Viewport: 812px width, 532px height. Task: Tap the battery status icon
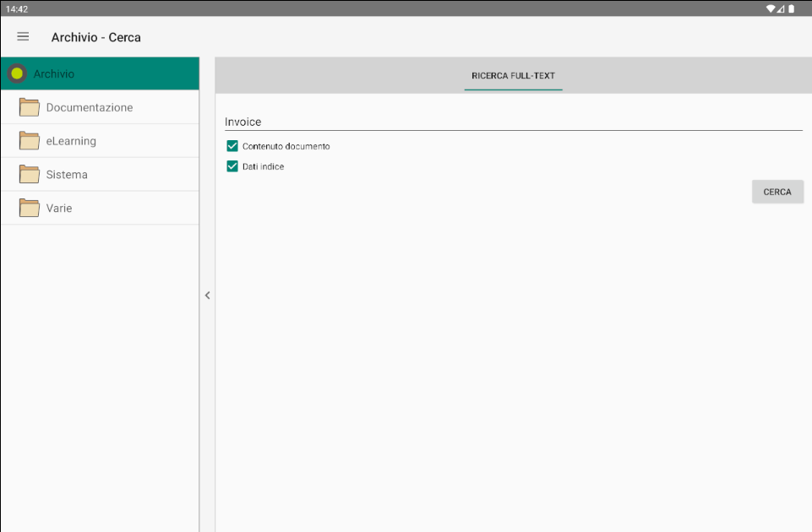(792, 8)
